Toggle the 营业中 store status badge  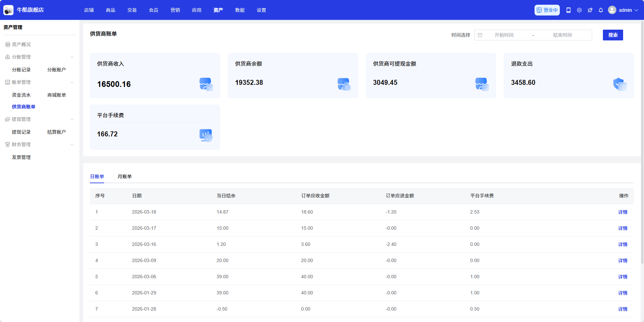click(x=547, y=10)
